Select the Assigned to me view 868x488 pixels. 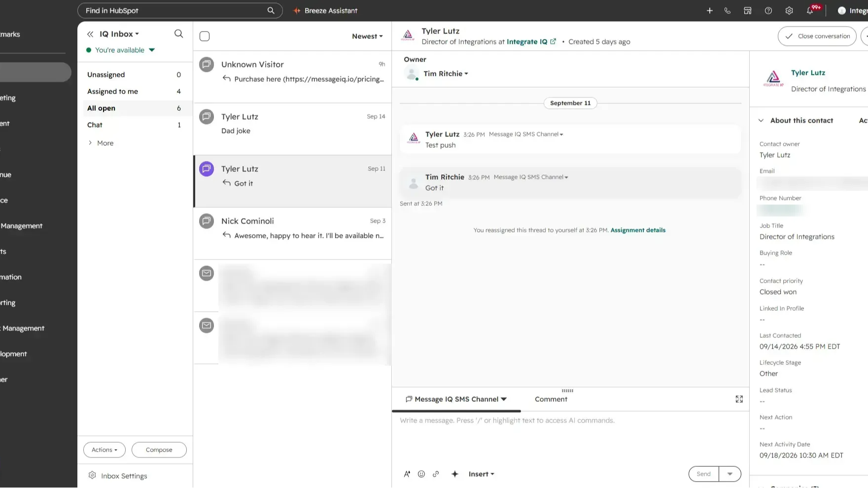tap(134, 91)
